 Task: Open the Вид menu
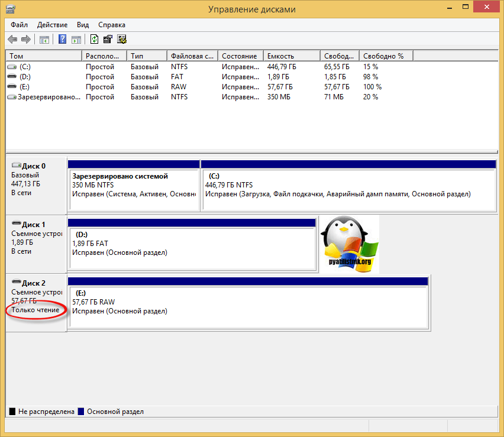click(83, 25)
